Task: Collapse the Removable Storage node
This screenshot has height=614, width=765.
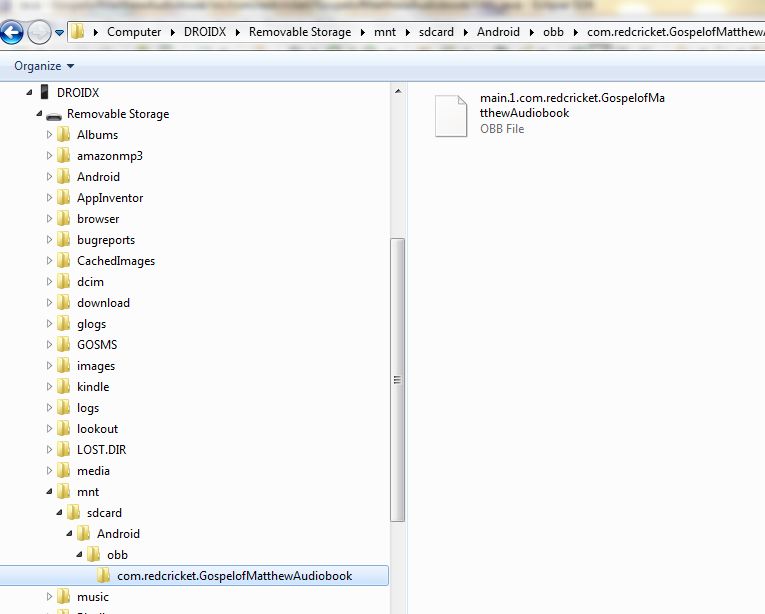Action: point(40,113)
